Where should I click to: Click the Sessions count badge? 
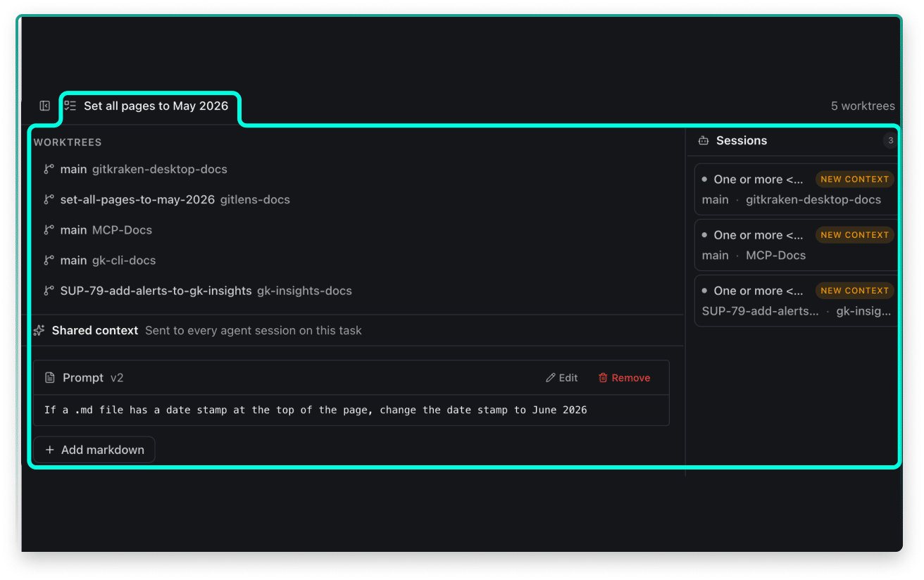click(890, 141)
